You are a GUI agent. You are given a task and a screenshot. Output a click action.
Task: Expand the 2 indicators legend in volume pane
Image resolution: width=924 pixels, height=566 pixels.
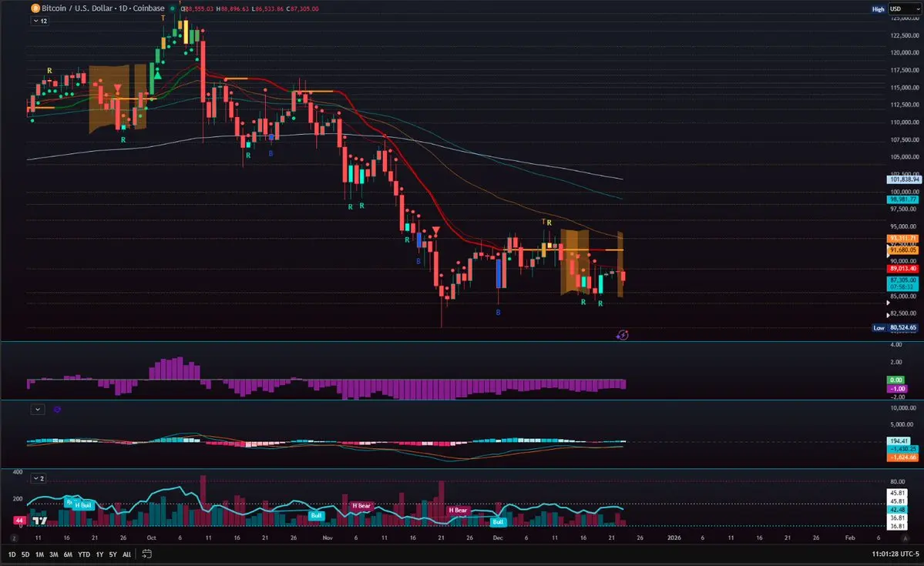[x=38, y=478]
